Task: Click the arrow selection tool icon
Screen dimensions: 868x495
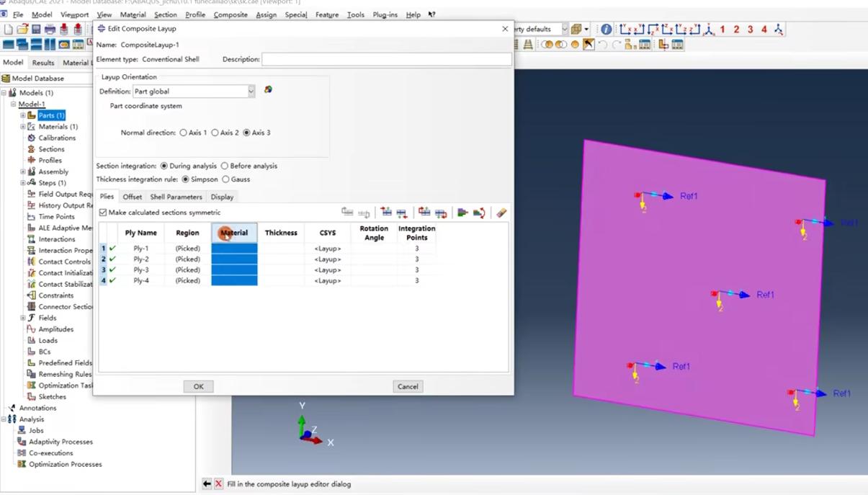Action: click(x=589, y=45)
